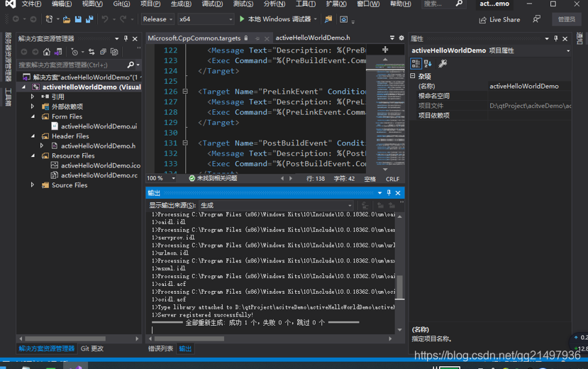Click the 本地 Windows 调试器 button

[278, 19]
